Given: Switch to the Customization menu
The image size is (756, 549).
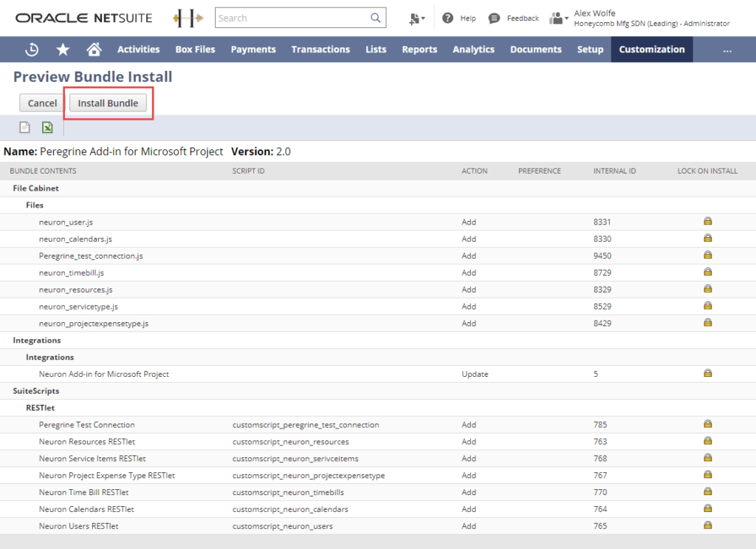Looking at the screenshot, I should pos(651,50).
